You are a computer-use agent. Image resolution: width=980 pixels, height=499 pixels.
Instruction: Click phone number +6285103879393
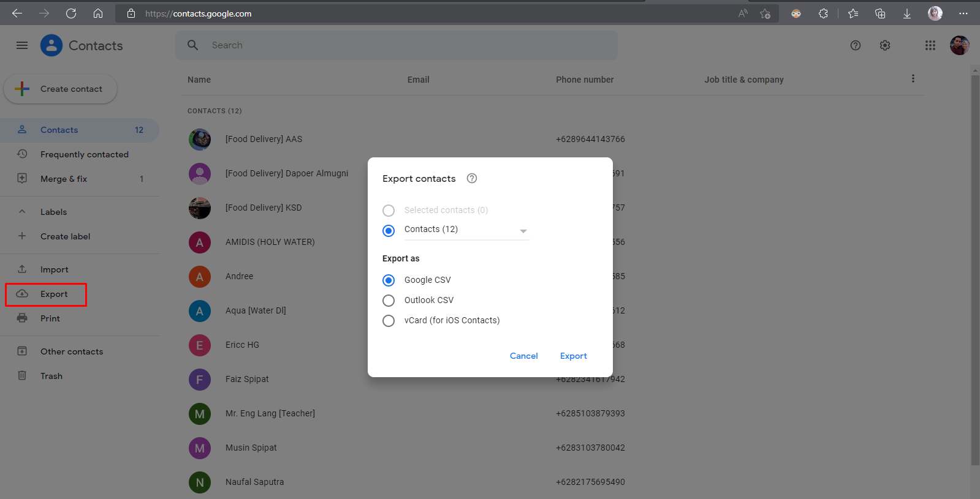[590, 413]
